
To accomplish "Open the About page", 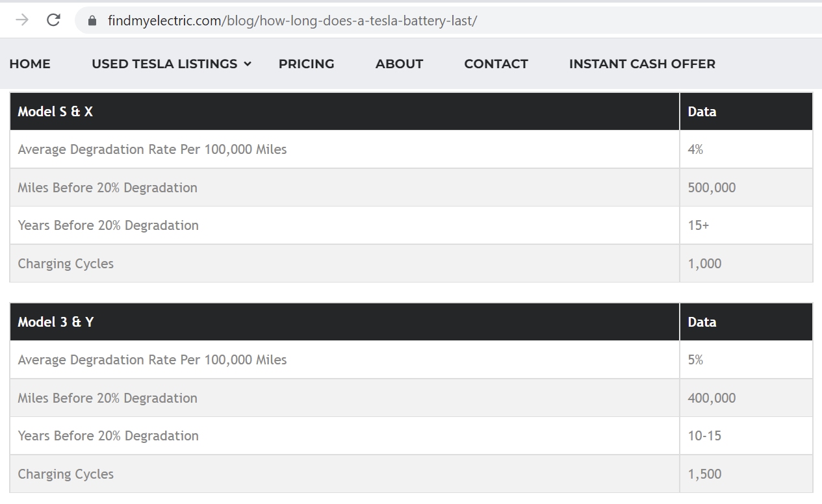I will pos(399,64).
